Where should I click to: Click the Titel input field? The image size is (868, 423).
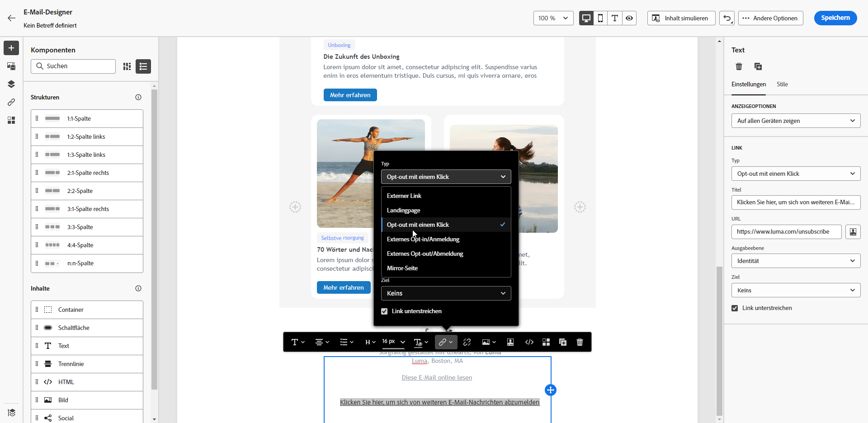click(796, 202)
